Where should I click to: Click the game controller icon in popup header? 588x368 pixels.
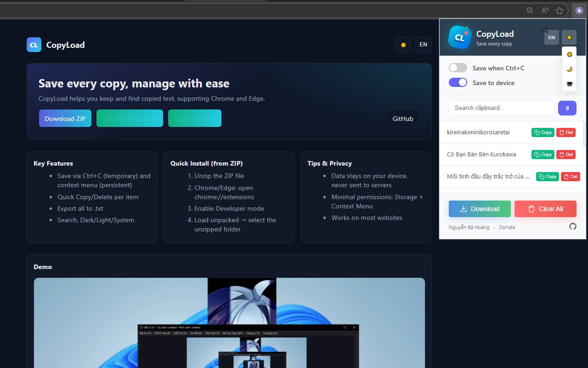[544, 30]
